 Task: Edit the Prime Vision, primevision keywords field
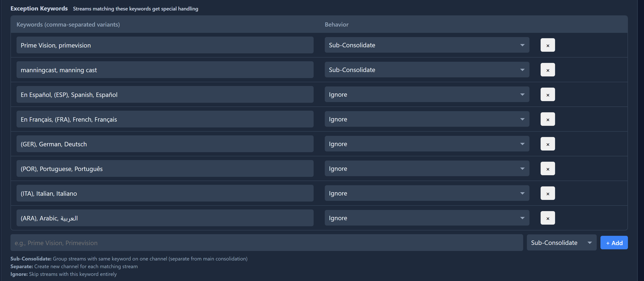[165, 45]
